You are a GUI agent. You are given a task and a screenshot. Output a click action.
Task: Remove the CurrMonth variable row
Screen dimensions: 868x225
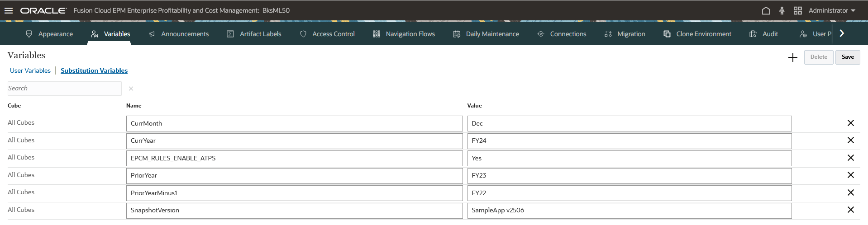point(850,123)
